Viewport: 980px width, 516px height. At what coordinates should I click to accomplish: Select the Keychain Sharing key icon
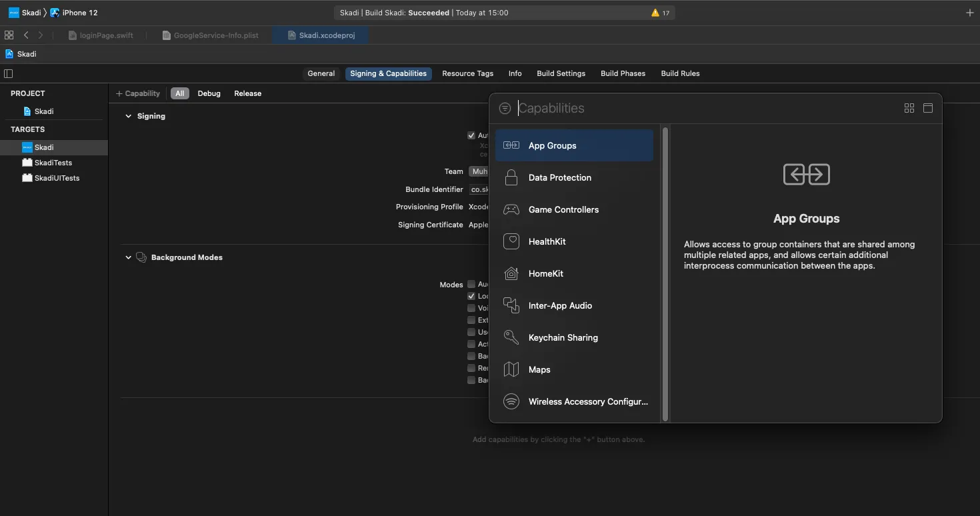tap(511, 337)
